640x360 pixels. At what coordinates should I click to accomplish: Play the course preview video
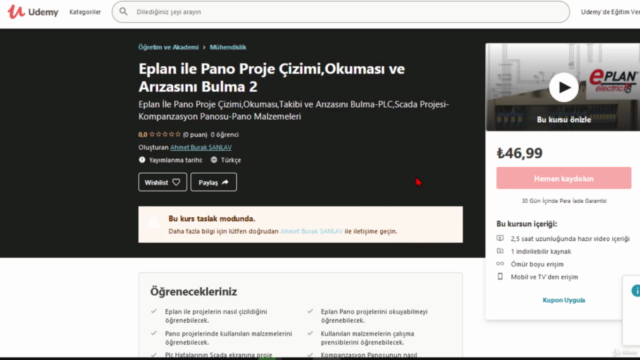563,87
